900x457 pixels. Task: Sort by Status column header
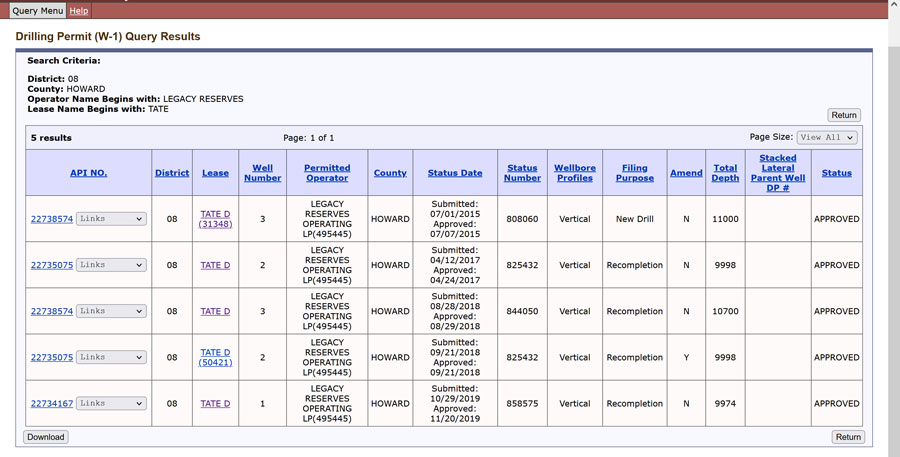pyautogui.click(x=836, y=173)
